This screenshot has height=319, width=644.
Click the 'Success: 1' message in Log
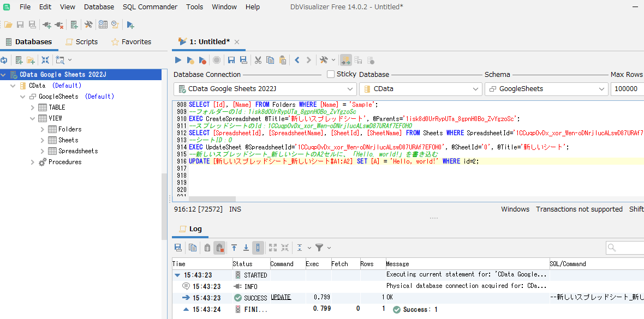415,310
